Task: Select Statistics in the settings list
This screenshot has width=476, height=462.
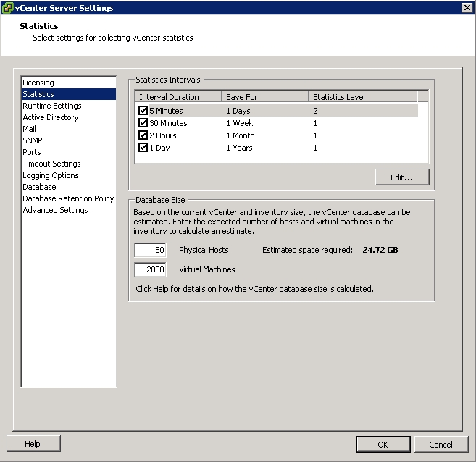Action: pyautogui.click(x=69, y=94)
